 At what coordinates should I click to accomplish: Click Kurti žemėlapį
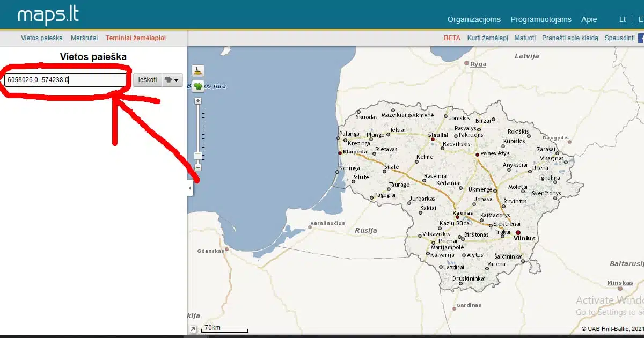pos(487,38)
